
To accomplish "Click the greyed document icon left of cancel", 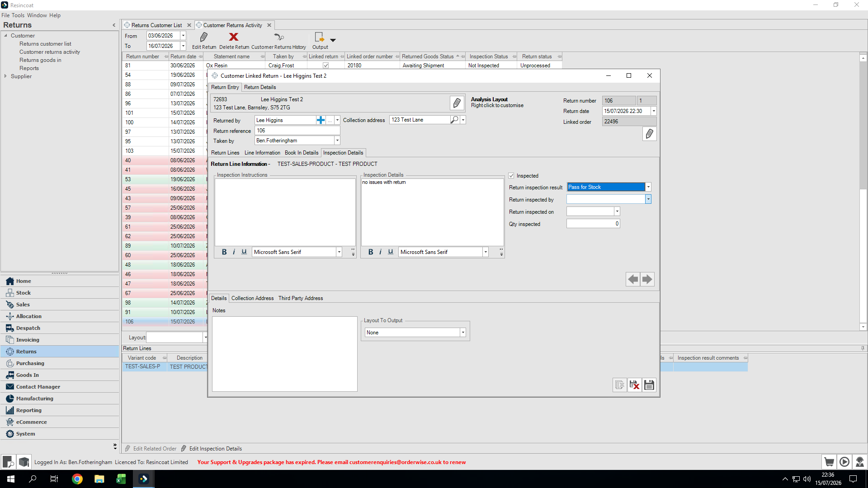I will (x=620, y=385).
